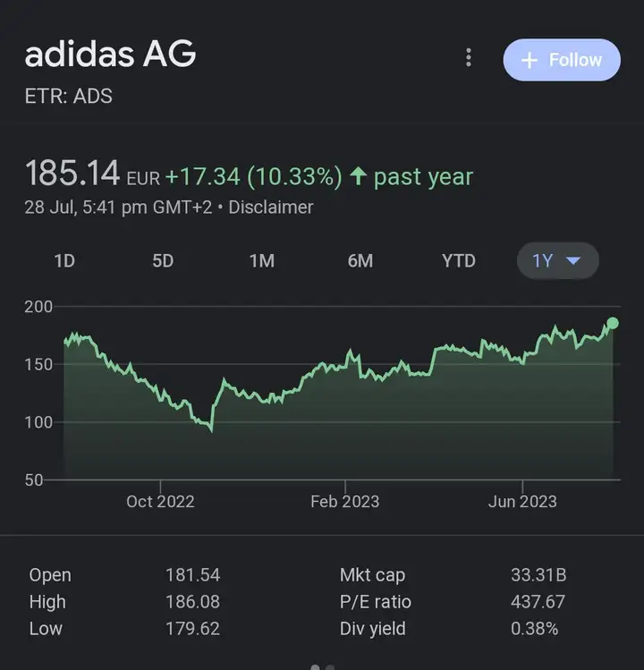
Task: Select the 5D time range tab
Action: [x=163, y=260]
